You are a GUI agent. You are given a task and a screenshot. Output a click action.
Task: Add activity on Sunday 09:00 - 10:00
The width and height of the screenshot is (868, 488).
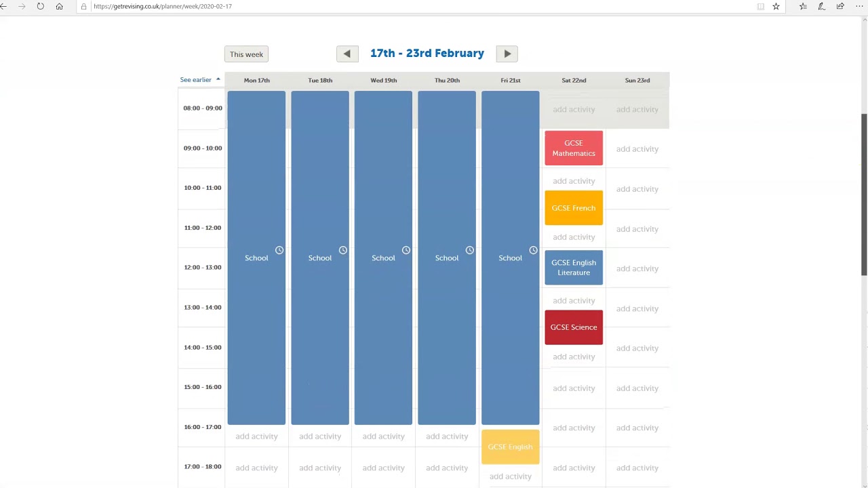tap(637, 149)
